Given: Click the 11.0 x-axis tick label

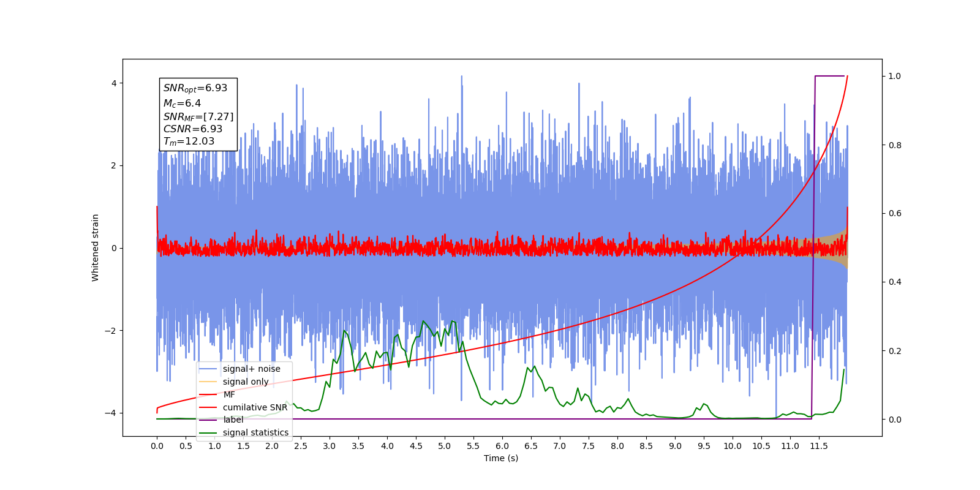Looking at the screenshot, I should [x=790, y=446].
